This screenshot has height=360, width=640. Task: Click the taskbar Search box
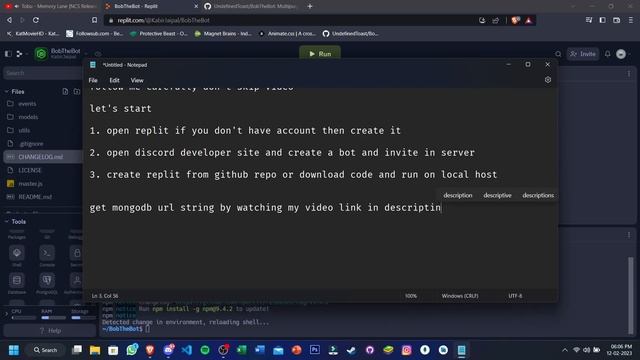[45, 350]
